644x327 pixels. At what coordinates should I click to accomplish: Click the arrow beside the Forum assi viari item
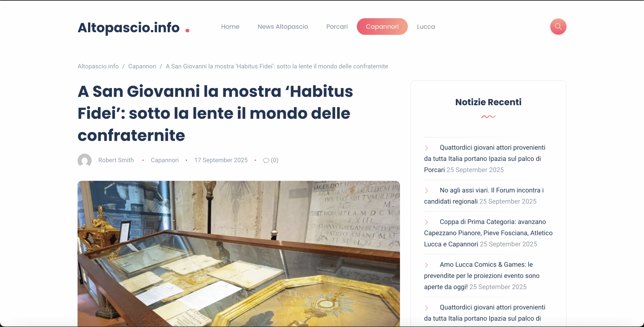pyautogui.click(x=426, y=191)
